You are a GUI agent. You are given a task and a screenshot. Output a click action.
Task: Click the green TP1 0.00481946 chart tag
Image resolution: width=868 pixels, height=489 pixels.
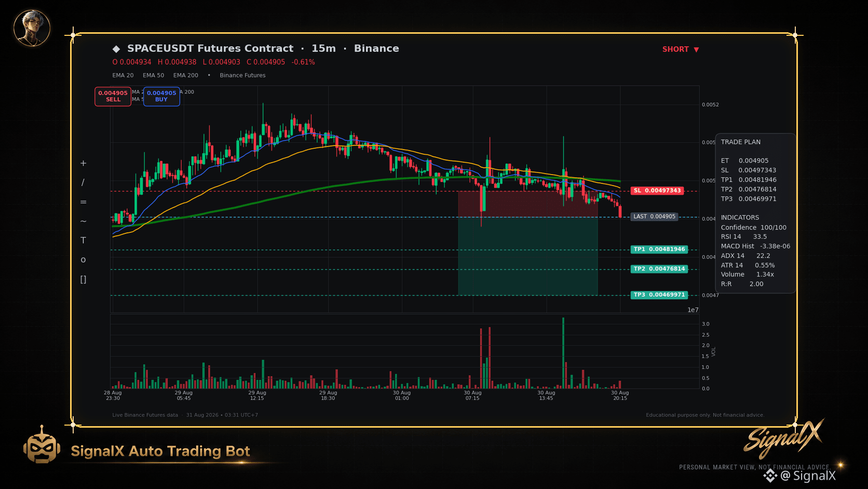click(x=659, y=249)
